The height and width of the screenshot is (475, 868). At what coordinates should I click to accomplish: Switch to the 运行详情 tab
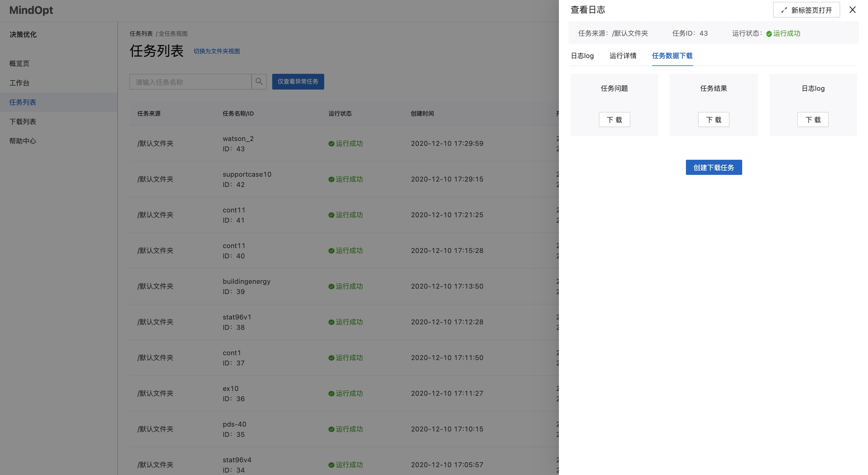coord(623,56)
